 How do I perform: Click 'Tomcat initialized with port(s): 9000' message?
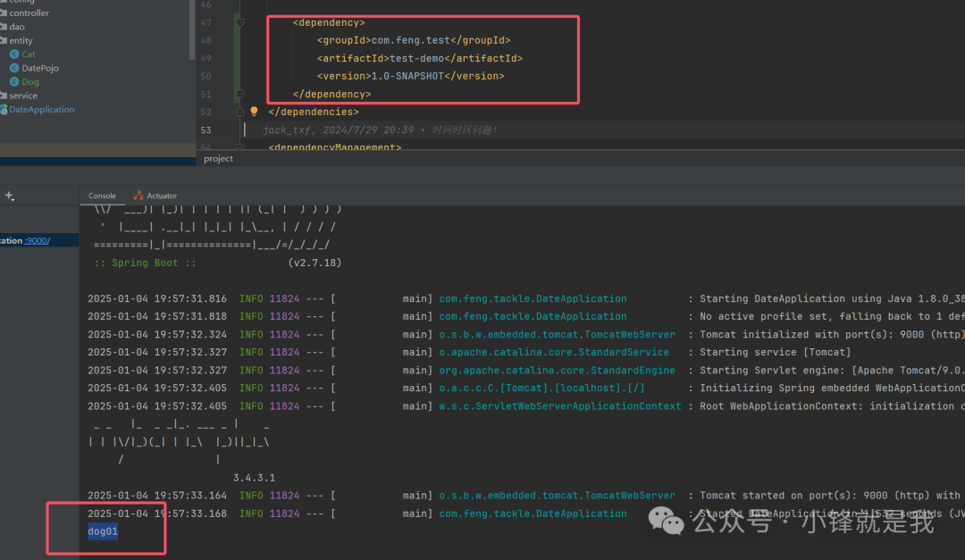tap(832, 334)
